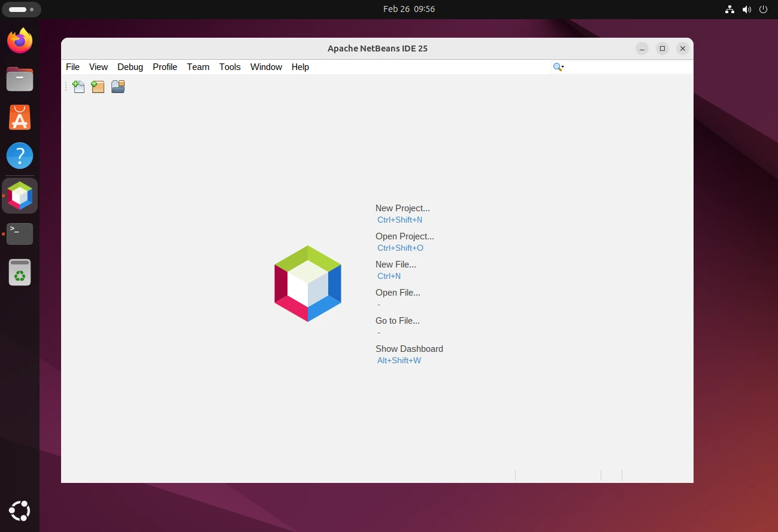Open the Tools menu
778x532 pixels.
[230, 67]
